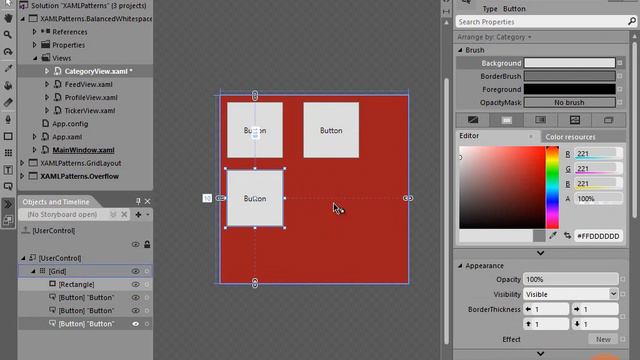Screen dimensions: 640x360
Task: Hide the [Rectangle] layer via eye
Action: tap(136, 284)
